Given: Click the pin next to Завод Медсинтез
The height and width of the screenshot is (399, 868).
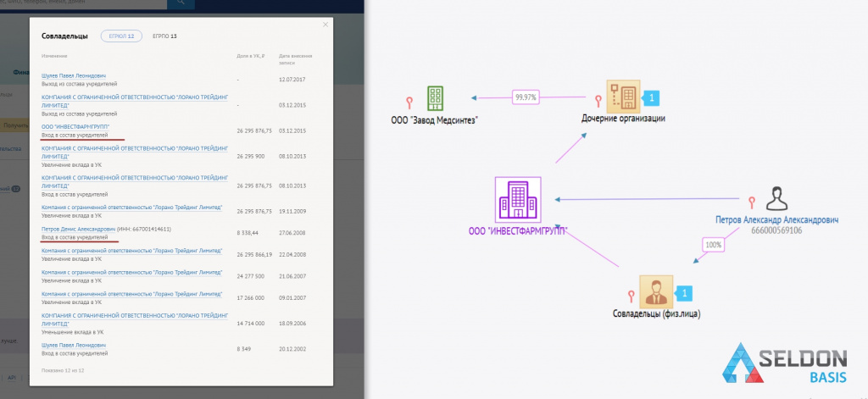Looking at the screenshot, I should click(409, 102).
